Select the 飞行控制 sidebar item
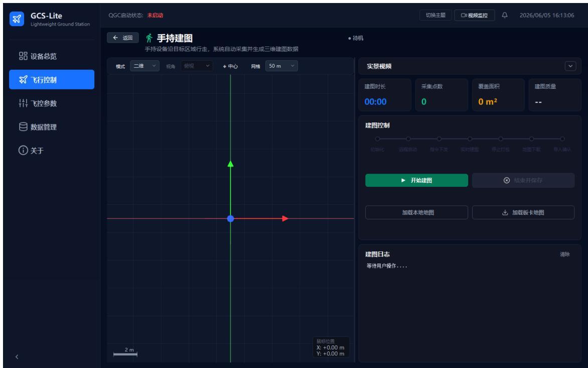This screenshot has width=588, height=368. 51,79
